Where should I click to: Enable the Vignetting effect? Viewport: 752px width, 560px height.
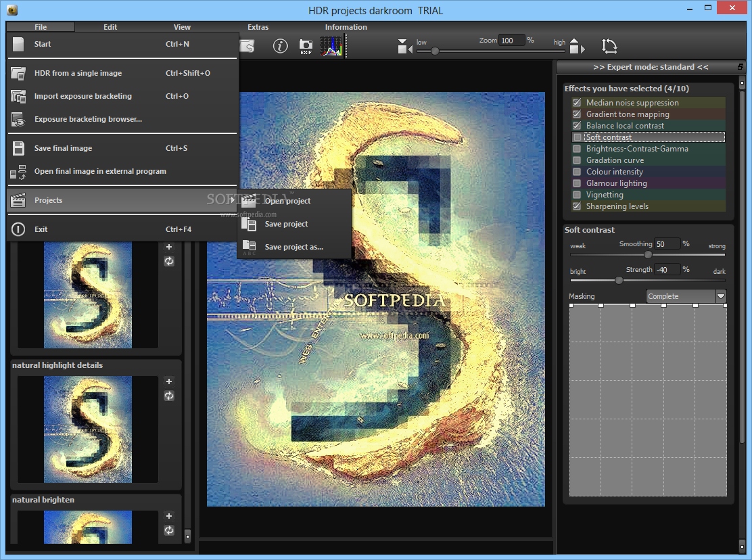point(577,195)
